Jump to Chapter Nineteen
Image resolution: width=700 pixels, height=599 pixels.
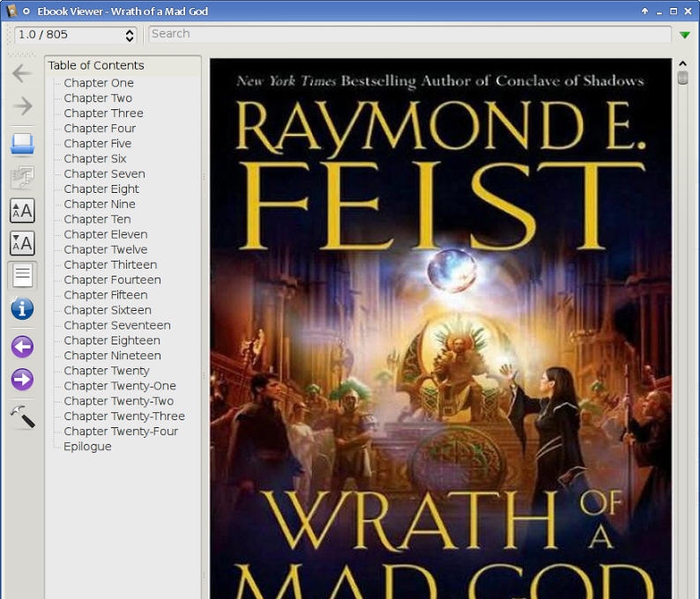(x=112, y=356)
